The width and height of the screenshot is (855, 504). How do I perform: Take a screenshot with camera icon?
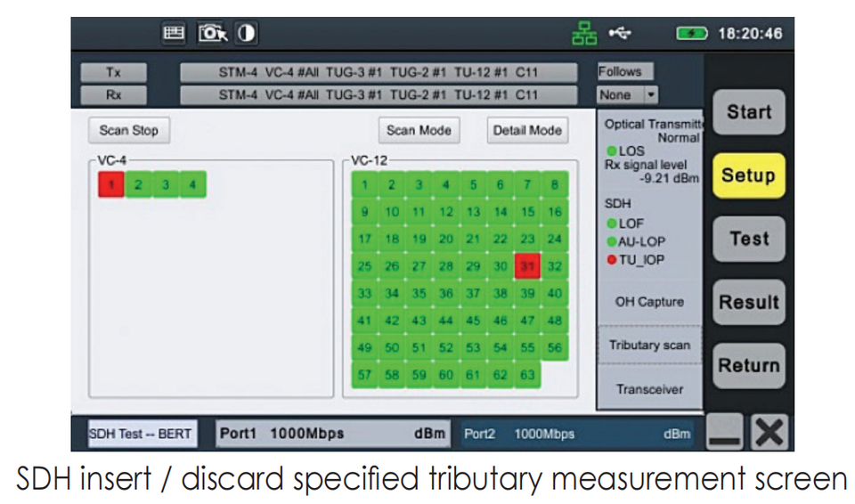coord(212,33)
